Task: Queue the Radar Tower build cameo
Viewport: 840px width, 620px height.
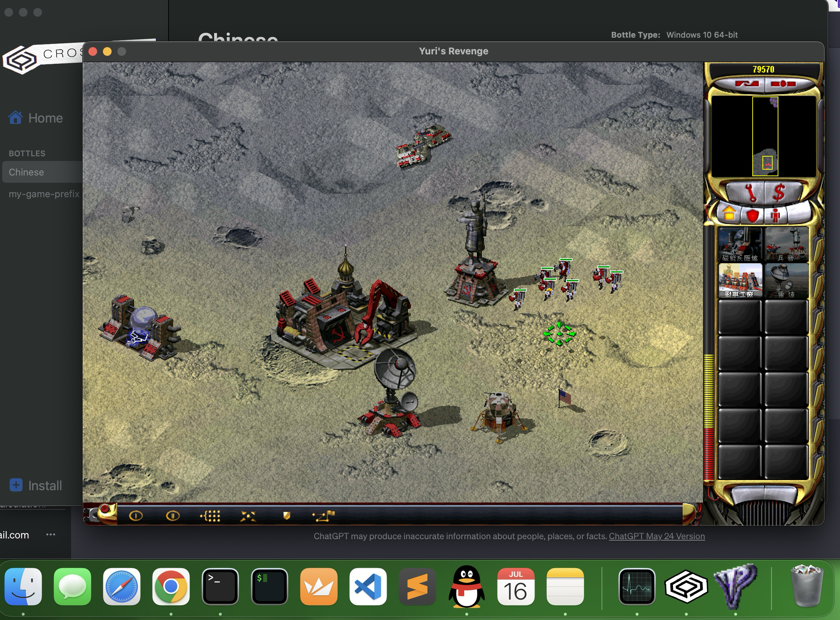Action: (786, 281)
